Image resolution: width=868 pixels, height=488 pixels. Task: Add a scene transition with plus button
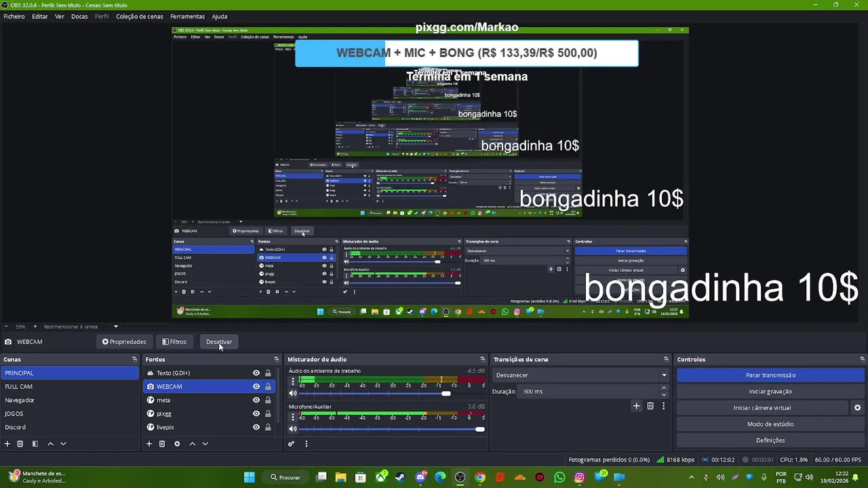(x=636, y=406)
